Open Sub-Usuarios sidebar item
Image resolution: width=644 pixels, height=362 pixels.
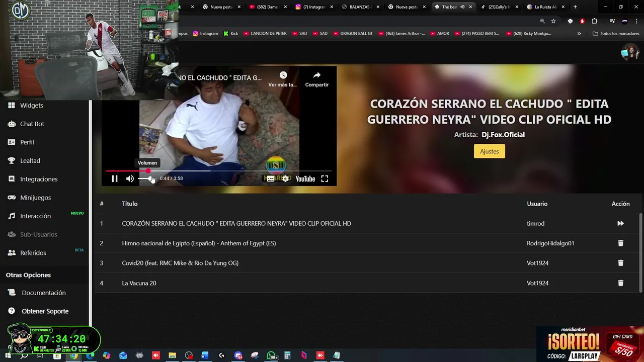tap(38, 234)
